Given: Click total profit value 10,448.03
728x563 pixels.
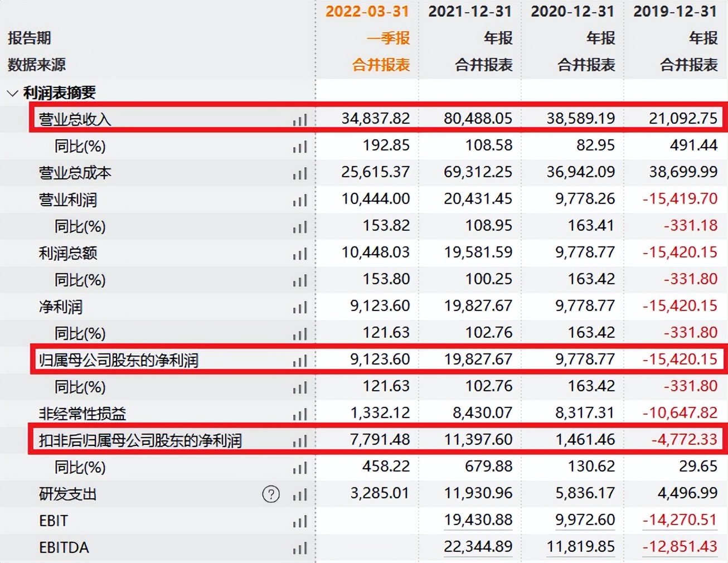Looking at the screenshot, I should point(376,252).
